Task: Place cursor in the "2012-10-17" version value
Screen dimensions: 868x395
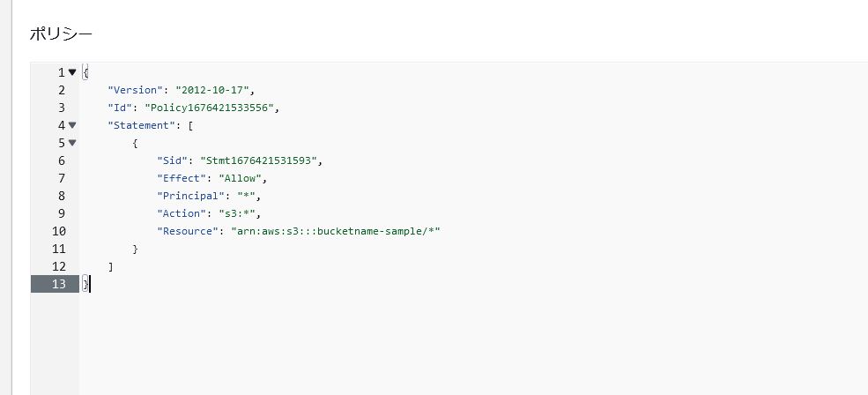Action: pos(212,90)
